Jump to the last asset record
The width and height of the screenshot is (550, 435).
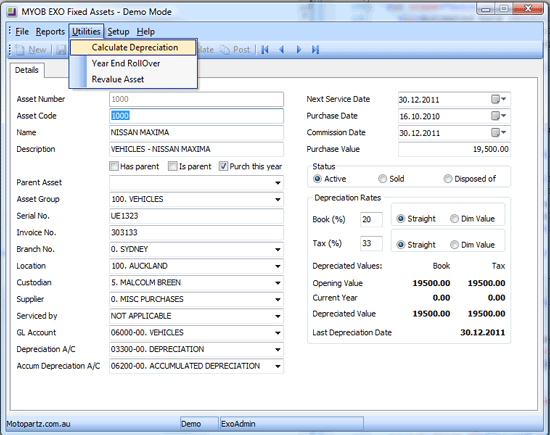(315, 50)
